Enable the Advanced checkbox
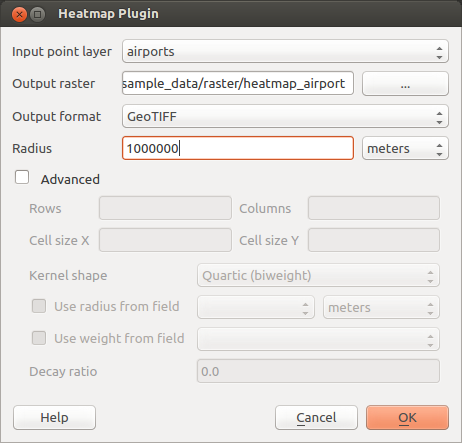This screenshot has height=443, width=462. [22, 177]
